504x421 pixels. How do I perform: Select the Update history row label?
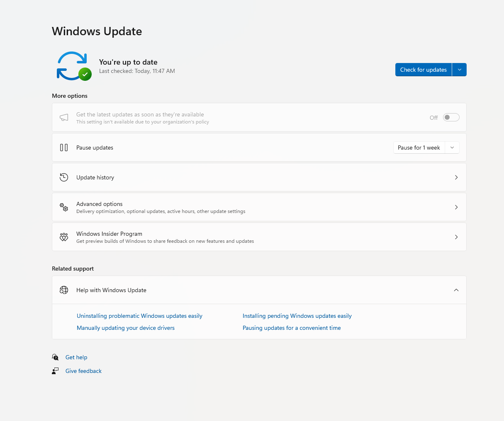click(x=95, y=177)
